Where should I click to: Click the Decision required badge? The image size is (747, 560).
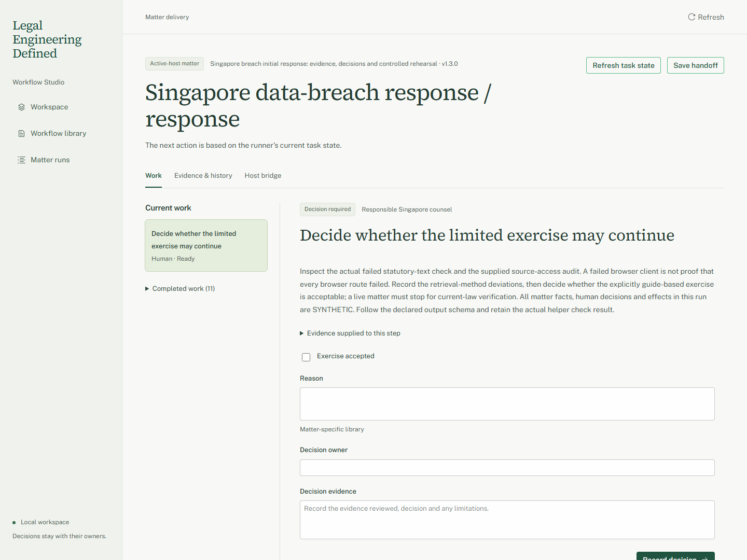coord(327,209)
